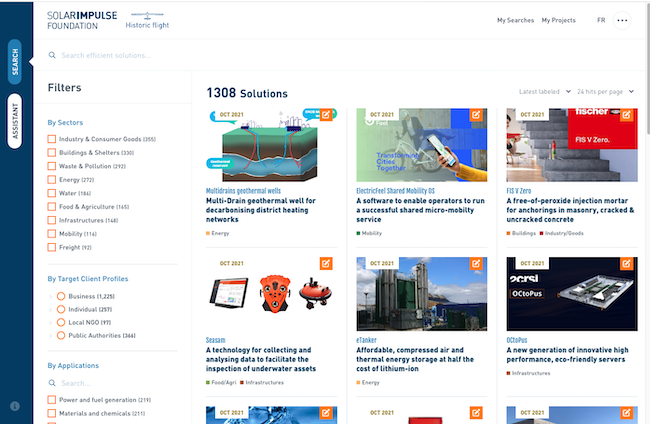The width and height of the screenshot is (650, 424).
Task: Enable the Food & Agriculture filter
Action: tap(52, 206)
